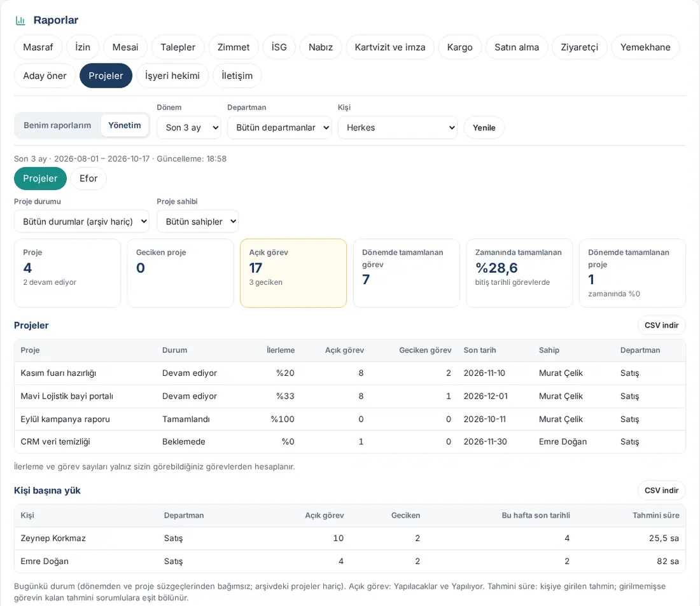Open the Proje sahibi dropdown
700x606 pixels.
(x=197, y=221)
